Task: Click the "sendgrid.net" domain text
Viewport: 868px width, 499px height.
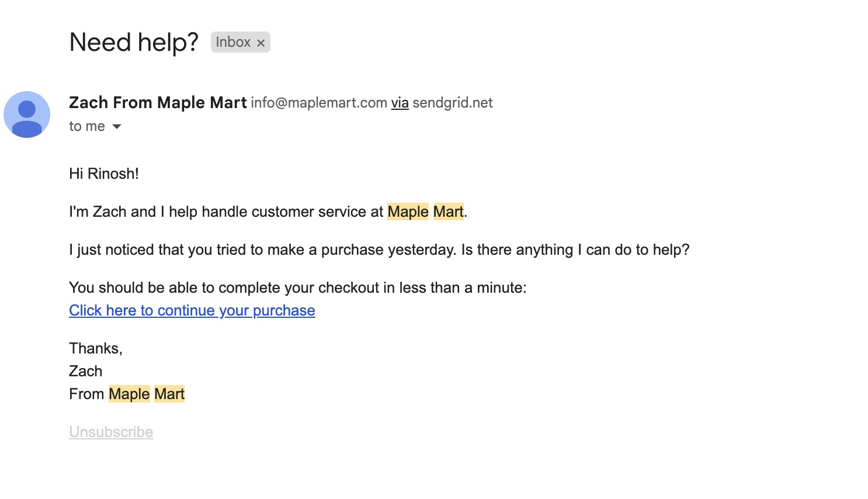Action: (x=453, y=103)
